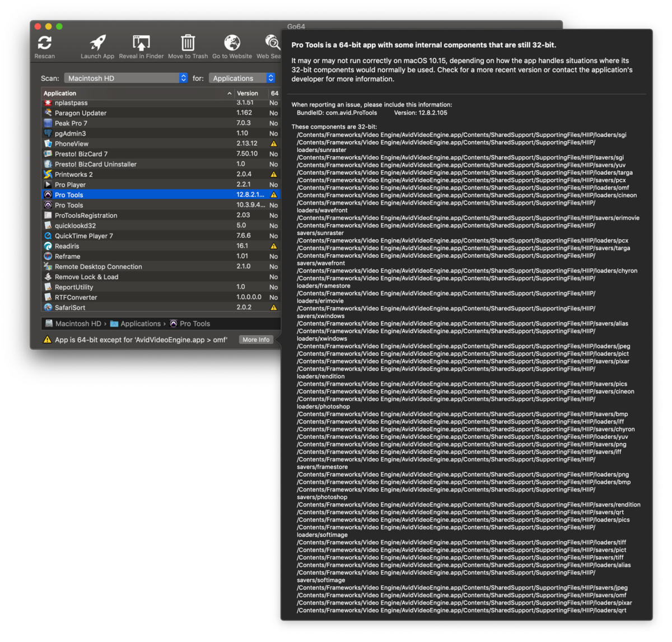Click Readiris app icon in list
The width and height of the screenshot is (672, 642).
pyautogui.click(x=48, y=246)
